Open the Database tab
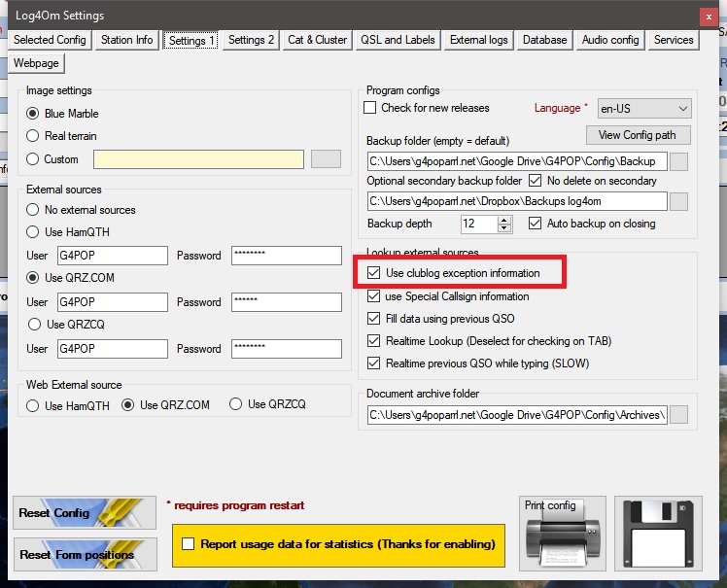The width and height of the screenshot is (727, 588). 545,40
